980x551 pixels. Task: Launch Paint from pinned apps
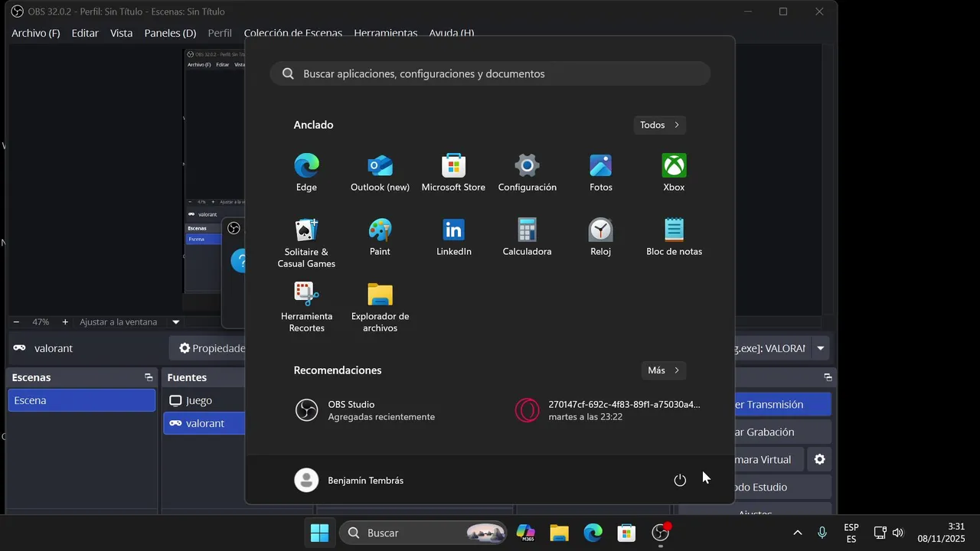click(380, 237)
